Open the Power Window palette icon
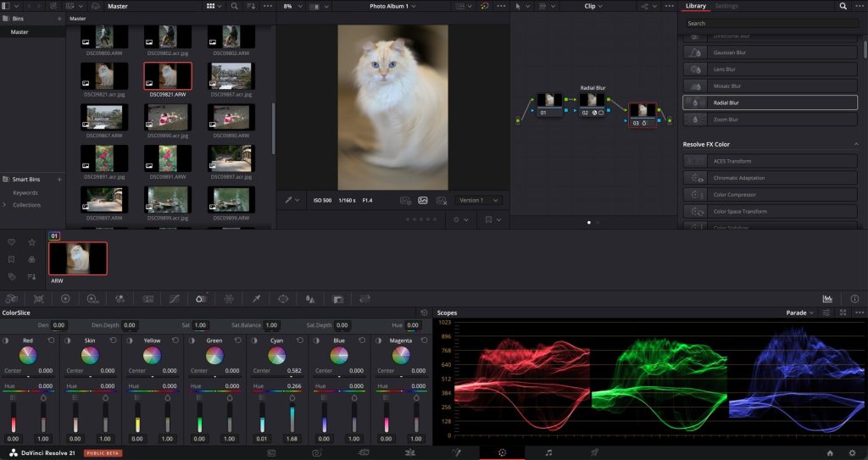 (x=283, y=299)
